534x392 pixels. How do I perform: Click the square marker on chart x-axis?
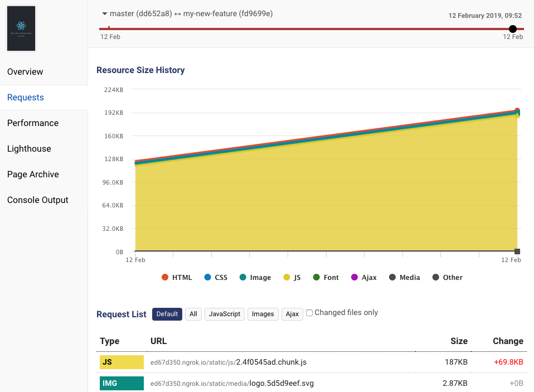point(517,251)
